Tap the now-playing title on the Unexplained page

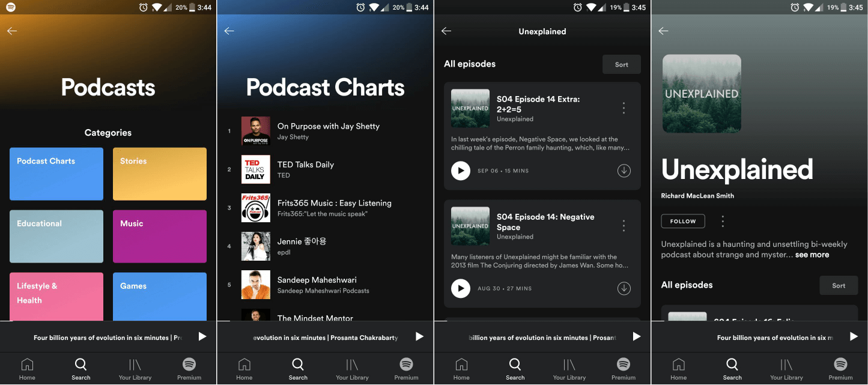(775, 338)
